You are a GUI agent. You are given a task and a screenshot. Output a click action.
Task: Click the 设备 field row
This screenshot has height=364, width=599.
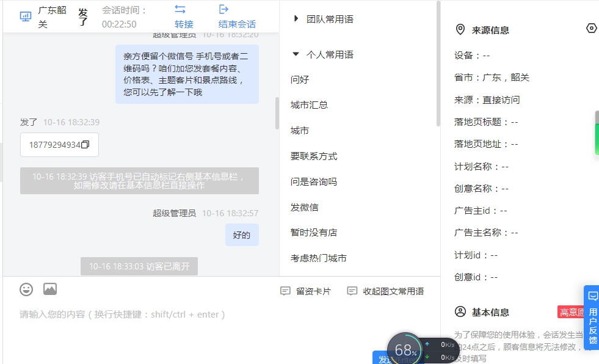click(x=472, y=56)
